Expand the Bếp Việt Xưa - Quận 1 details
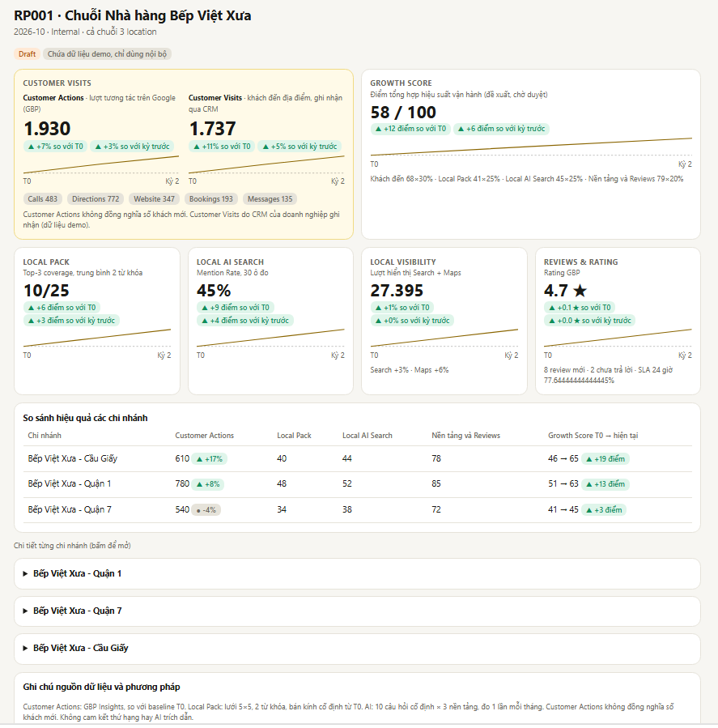Screen dimensions: 718x728 coord(356,573)
